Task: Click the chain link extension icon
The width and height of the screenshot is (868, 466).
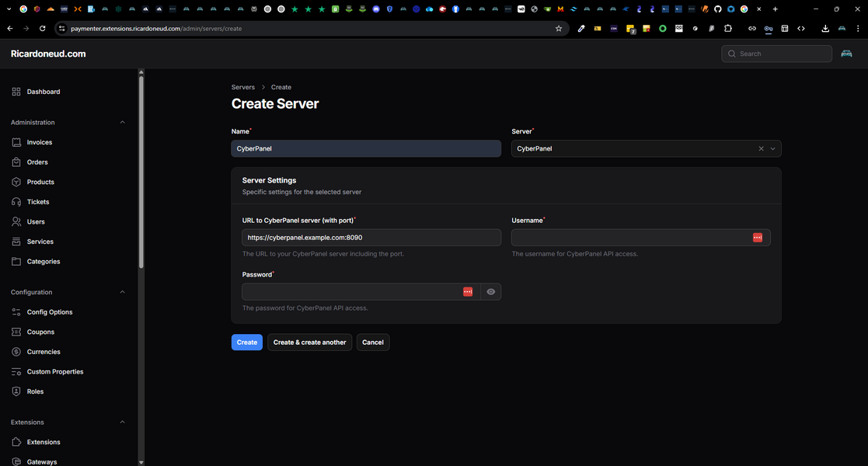Action: [751, 28]
